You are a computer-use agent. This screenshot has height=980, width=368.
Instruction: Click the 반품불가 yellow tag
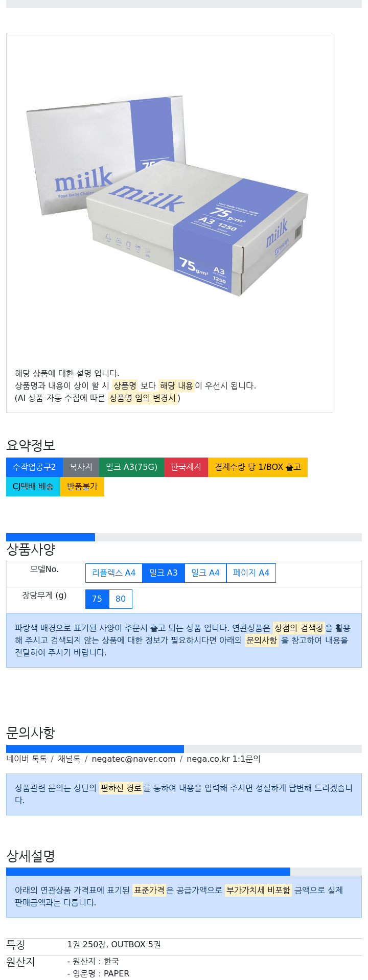point(82,487)
